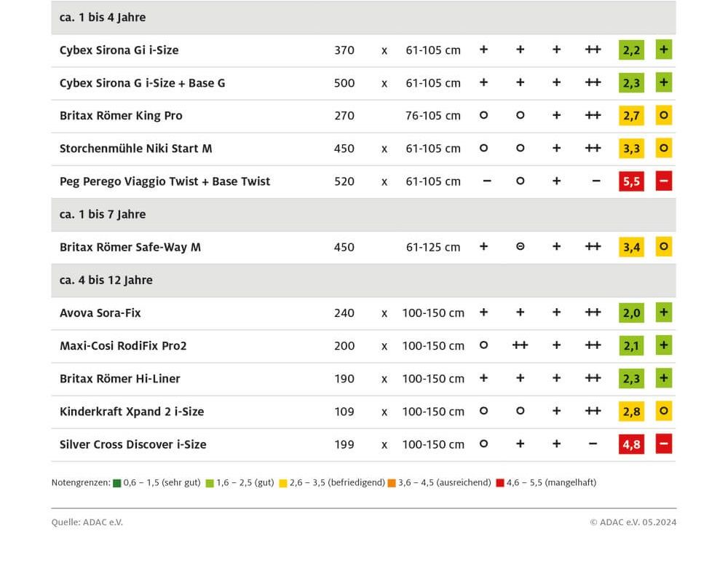Select yellow circle badge for Britax Römer Safe-Way M
728x577 pixels.
pos(663,247)
